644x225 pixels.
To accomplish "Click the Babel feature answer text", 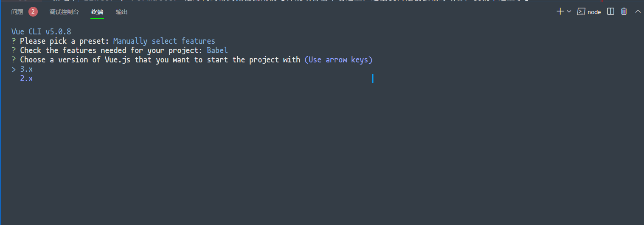I will (217, 51).
